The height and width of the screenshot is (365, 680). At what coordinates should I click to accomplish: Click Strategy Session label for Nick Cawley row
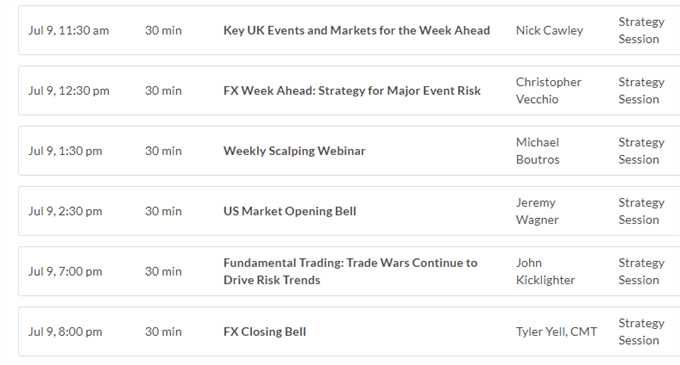point(641,30)
